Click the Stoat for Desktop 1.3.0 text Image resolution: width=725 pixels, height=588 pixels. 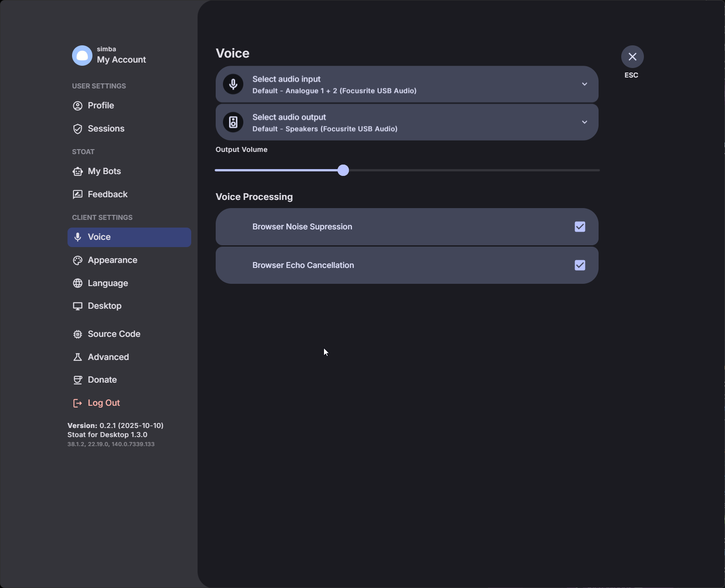click(x=107, y=435)
